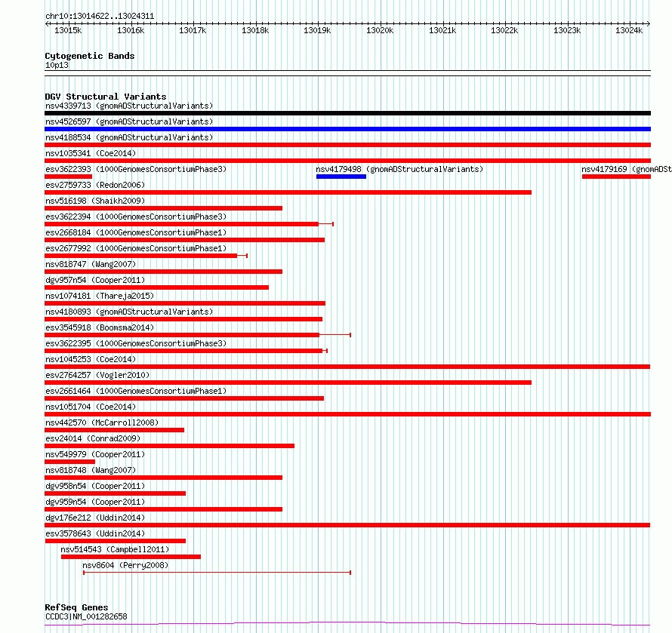The width and height of the screenshot is (672, 633).
Task: Open esv3578643 (Uddin2014) label
Action: pyautogui.click(x=95, y=533)
